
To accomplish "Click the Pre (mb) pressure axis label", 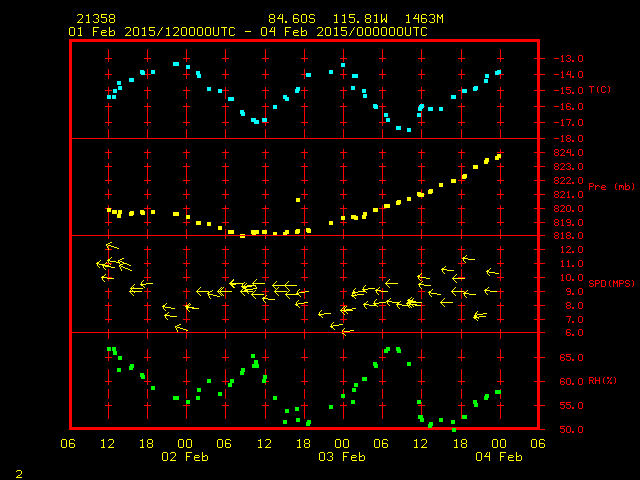I will pyautogui.click(x=611, y=187).
